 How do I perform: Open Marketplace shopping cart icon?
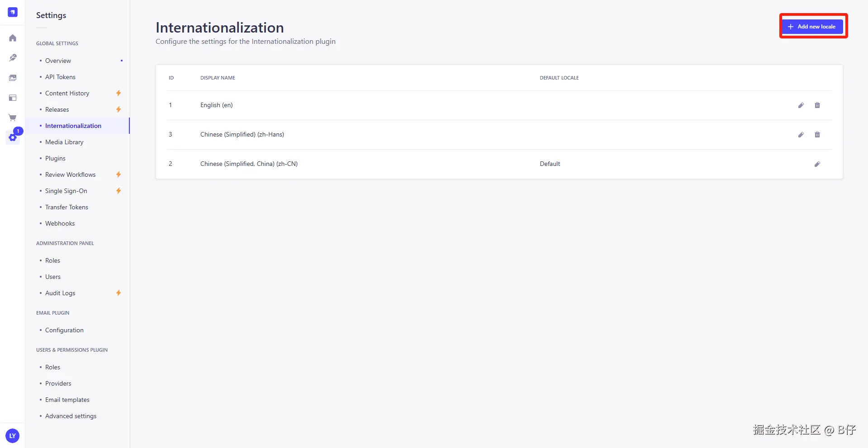point(13,118)
